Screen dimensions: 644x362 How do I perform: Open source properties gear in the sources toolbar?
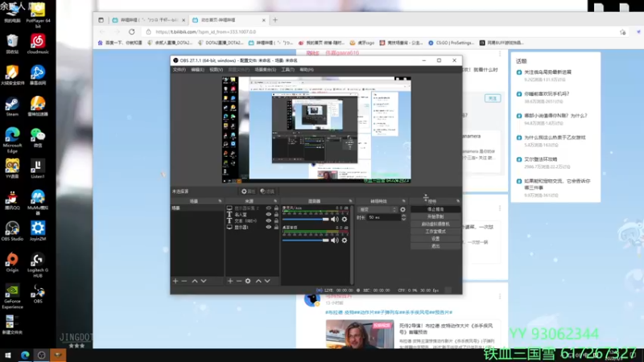coord(248,281)
